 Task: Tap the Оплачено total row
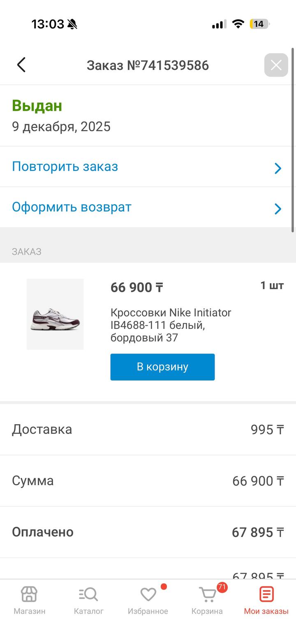(148, 532)
